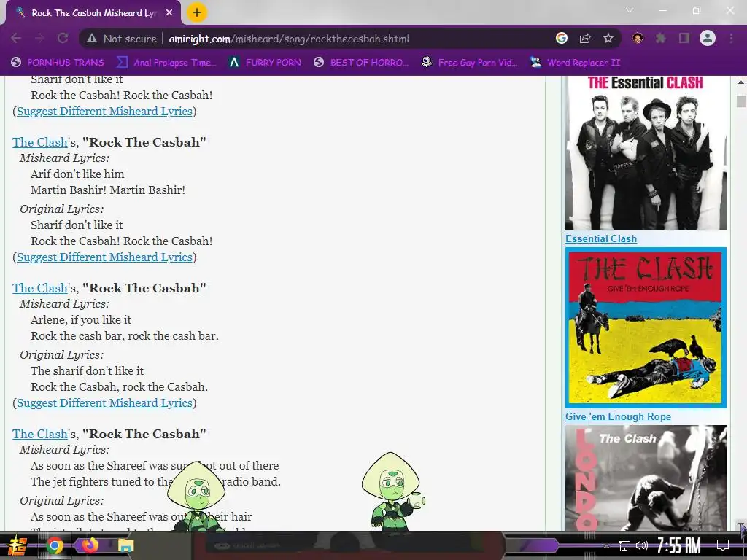Open the Chrome profile avatar
Screen dimensions: 747x560
[708, 38]
